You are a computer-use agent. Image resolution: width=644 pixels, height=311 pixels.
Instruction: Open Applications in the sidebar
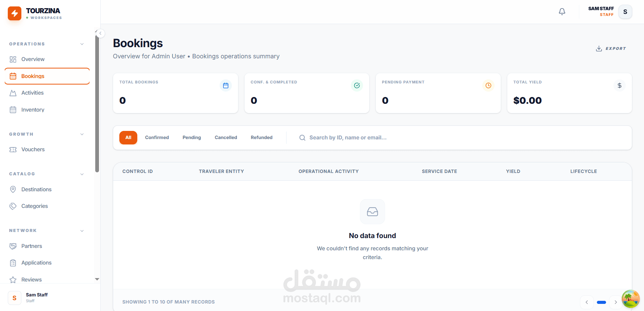click(47, 263)
